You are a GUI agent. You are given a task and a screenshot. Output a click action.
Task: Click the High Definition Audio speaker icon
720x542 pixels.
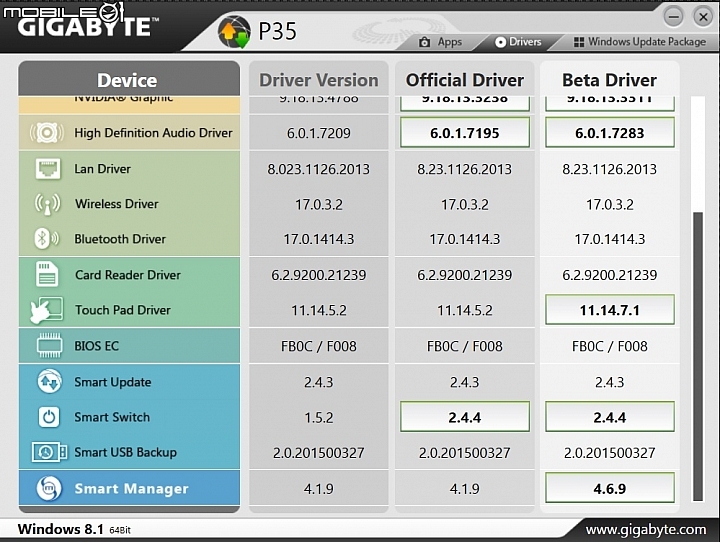pos(46,133)
